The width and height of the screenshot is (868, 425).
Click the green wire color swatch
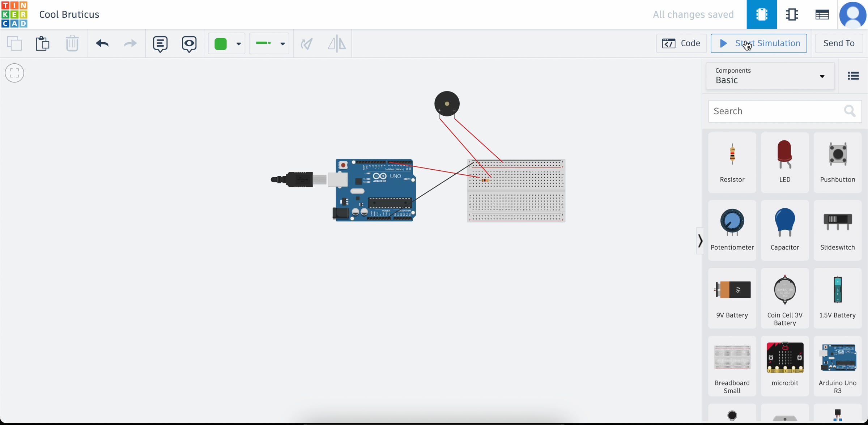(x=221, y=44)
